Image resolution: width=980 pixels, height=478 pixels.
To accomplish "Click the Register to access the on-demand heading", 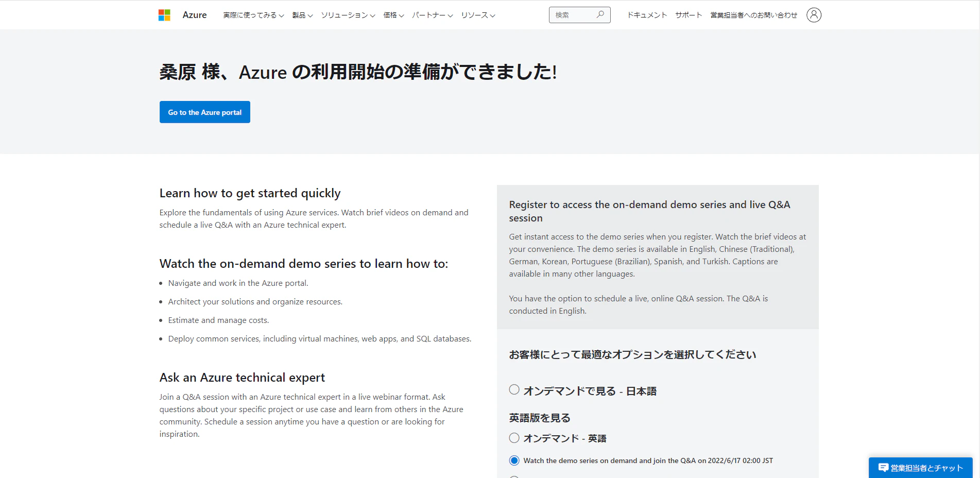I will pos(649,211).
